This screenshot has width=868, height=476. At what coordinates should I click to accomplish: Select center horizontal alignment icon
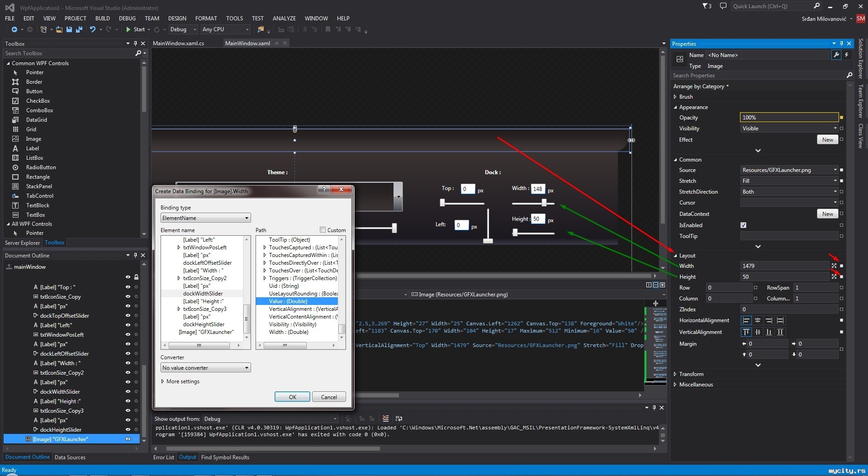[758, 320]
